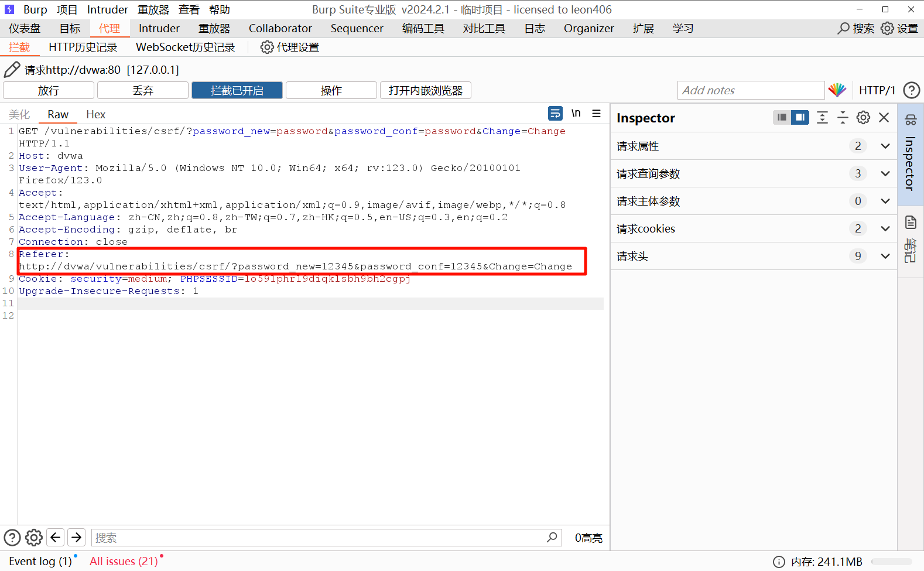924x571 pixels.
Task: Open the 扩展 tab
Action: click(643, 28)
